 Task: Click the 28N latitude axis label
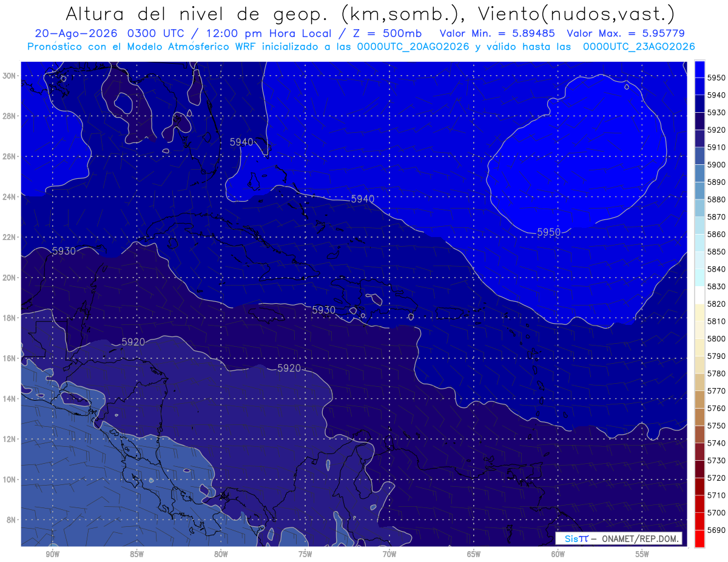(x=10, y=116)
